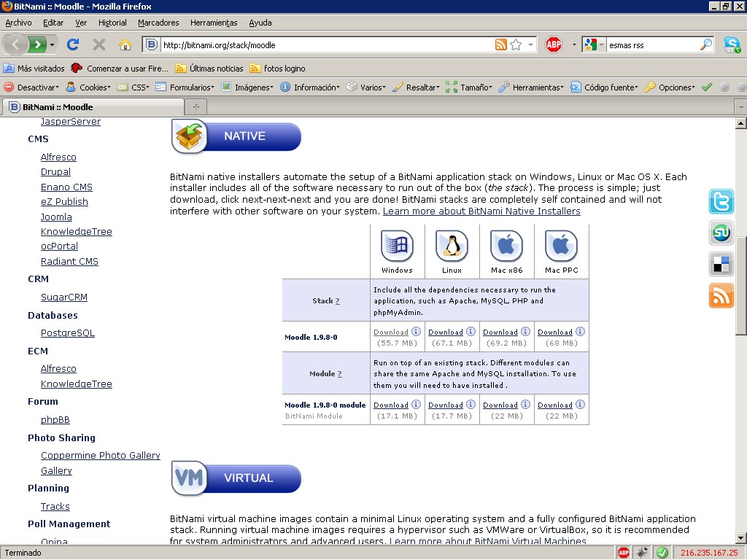Open the history dropdown beside navigation arrows

coord(52,44)
